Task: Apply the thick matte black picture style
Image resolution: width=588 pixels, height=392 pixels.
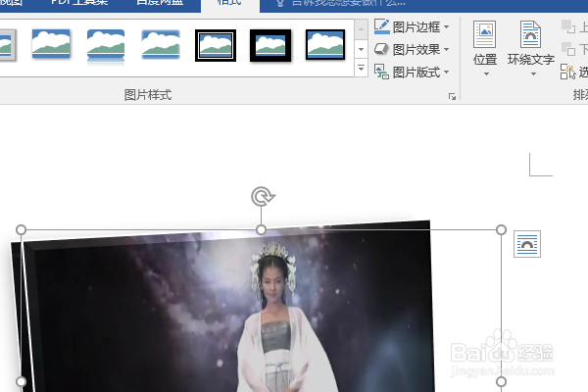Action: 270,45
